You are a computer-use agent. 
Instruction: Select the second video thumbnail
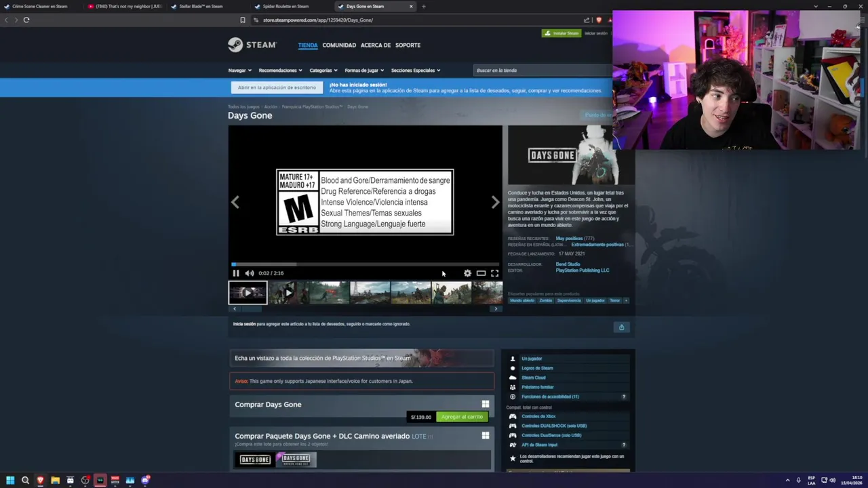point(288,293)
